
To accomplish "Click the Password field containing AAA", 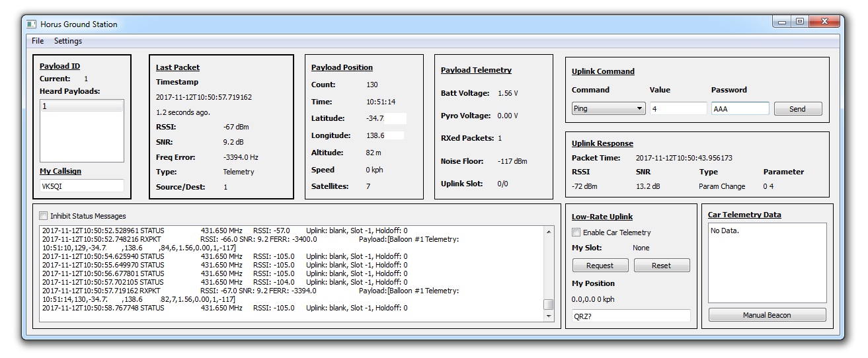I will point(740,108).
